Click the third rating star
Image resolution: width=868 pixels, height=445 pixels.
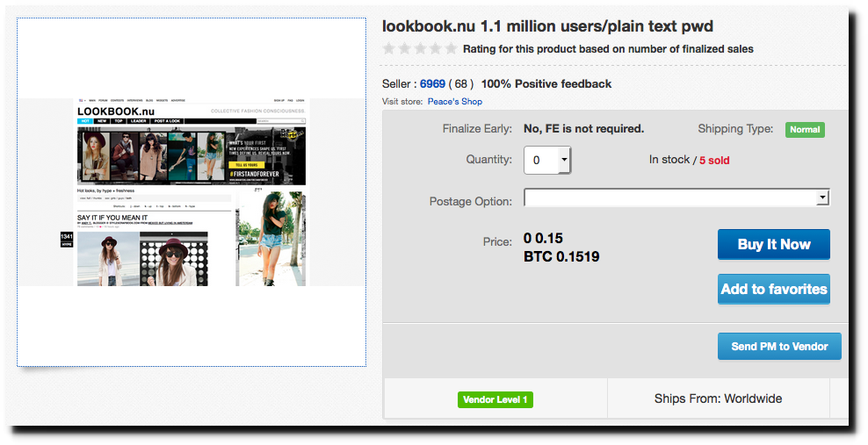(x=420, y=48)
